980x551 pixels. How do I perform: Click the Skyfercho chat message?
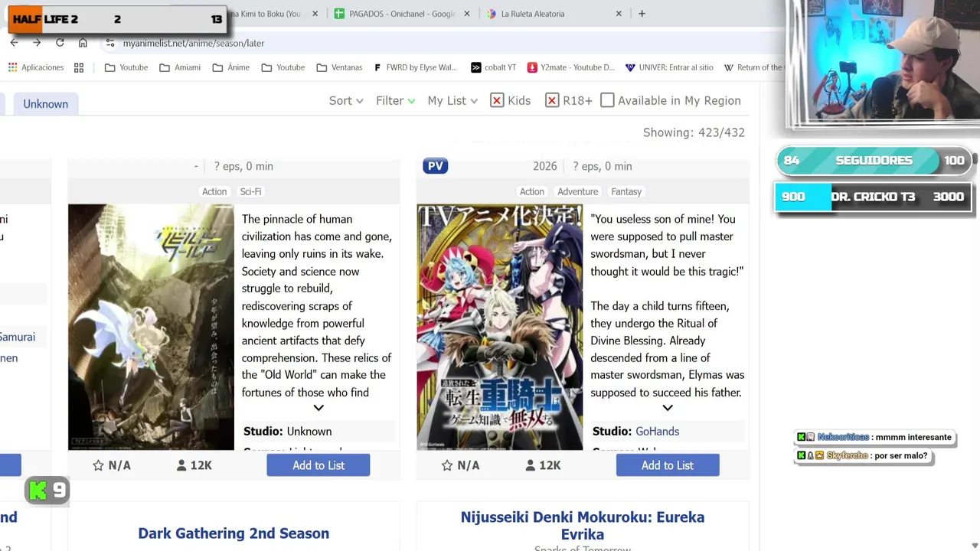pos(862,455)
